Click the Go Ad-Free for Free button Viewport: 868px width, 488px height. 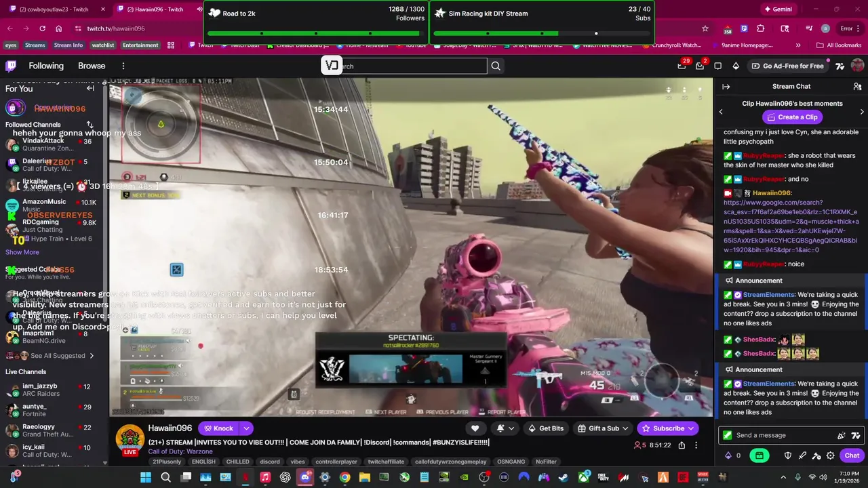point(787,66)
